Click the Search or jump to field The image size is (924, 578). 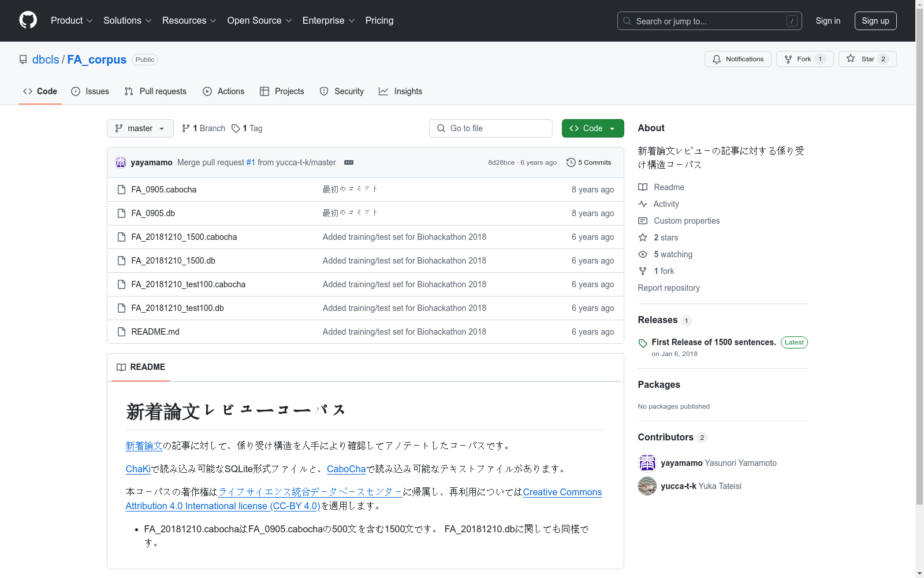(710, 21)
